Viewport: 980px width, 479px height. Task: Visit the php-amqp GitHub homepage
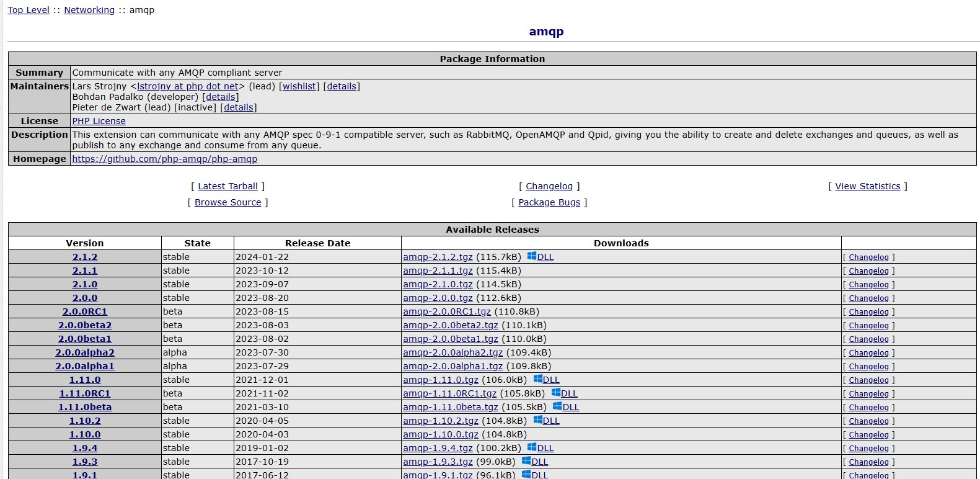pyautogui.click(x=164, y=159)
